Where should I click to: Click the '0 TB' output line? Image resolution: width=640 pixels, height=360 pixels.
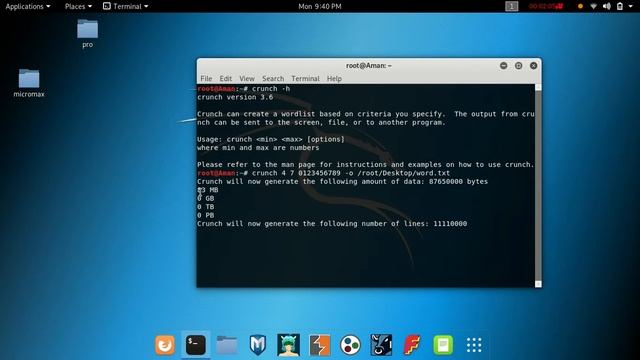[x=206, y=207]
